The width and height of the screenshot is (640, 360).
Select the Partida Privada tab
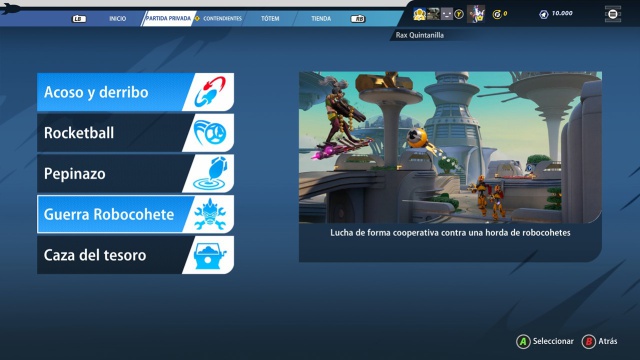point(168,19)
